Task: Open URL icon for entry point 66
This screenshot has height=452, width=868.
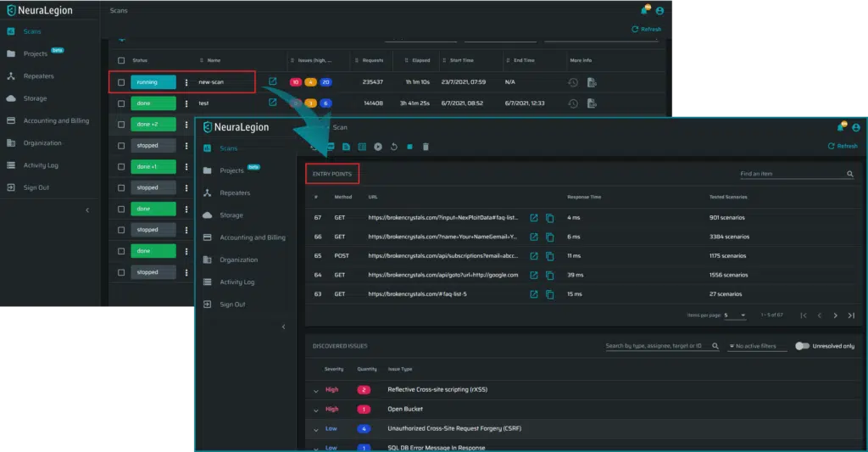Action: pyautogui.click(x=534, y=237)
